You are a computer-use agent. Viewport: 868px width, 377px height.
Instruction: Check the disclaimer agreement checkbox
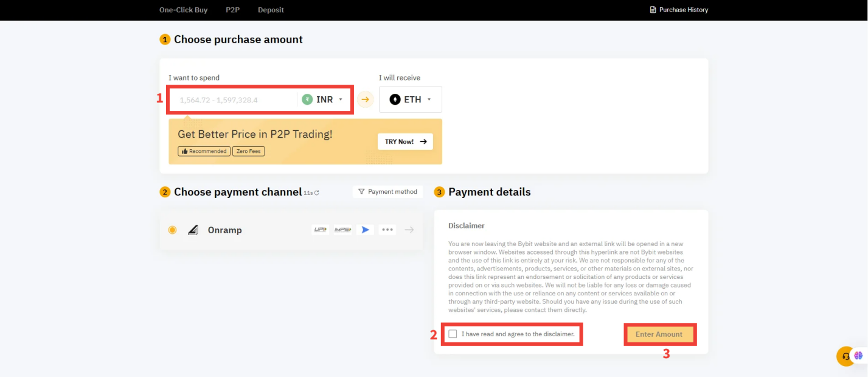tap(452, 334)
